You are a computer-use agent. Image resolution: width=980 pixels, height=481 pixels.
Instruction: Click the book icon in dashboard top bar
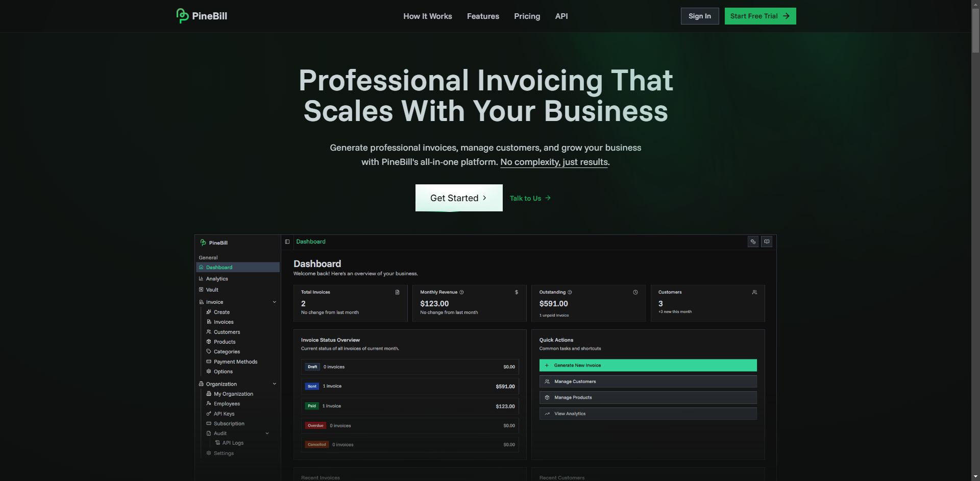click(x=767, y=242)
